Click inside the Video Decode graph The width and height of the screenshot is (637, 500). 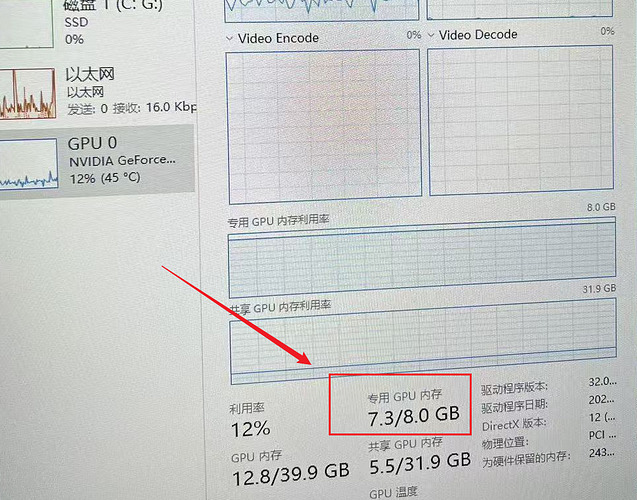(521, 120)
